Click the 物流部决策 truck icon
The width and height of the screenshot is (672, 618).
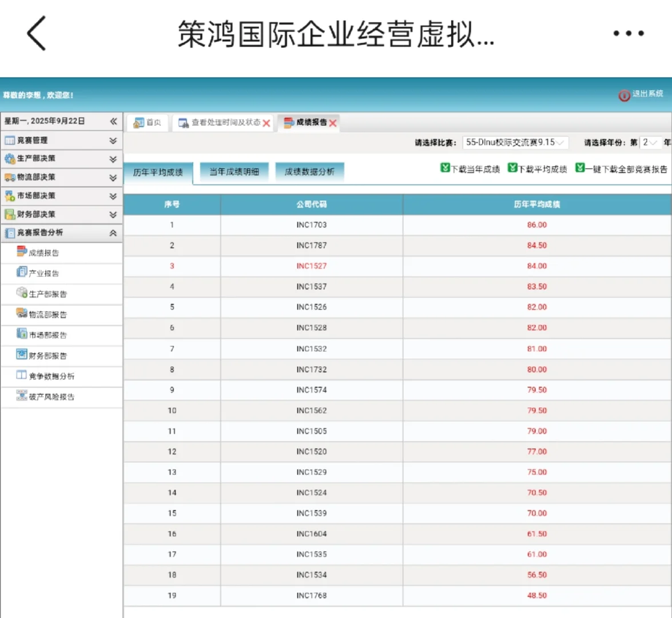9,177
